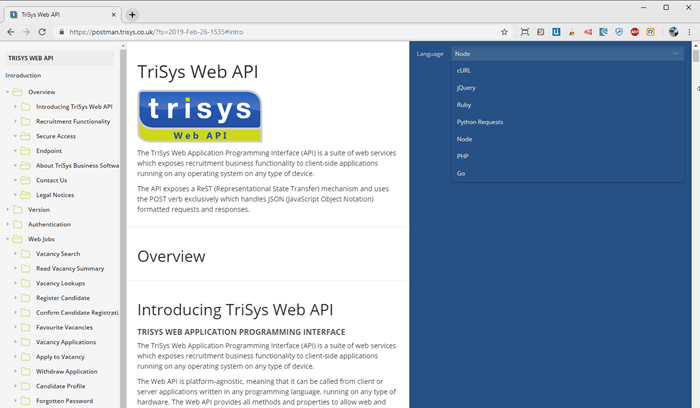Image resolution: width=700 pixels, height=408 pixels.
Task: Choose Python Requests language option
Action: click(479, 122)
